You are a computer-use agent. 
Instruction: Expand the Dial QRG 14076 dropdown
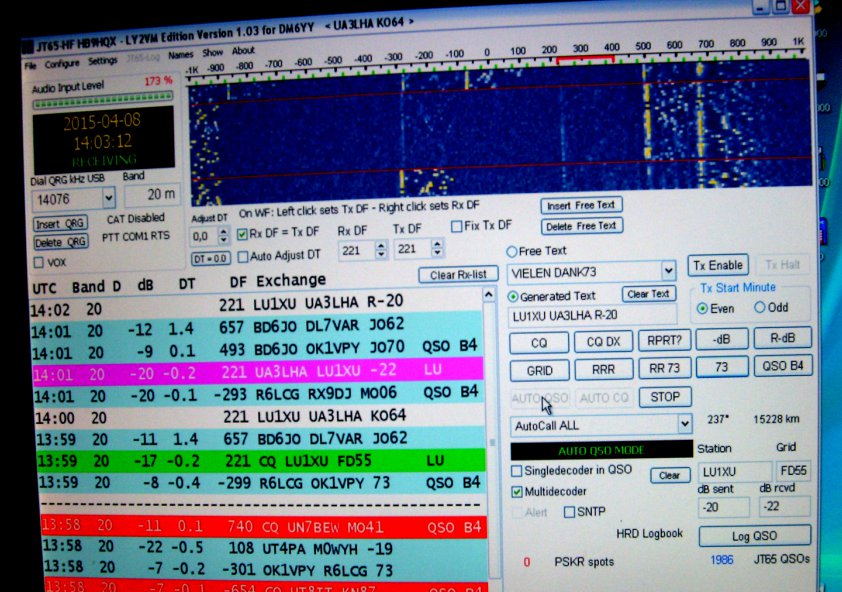pos(108,198)
